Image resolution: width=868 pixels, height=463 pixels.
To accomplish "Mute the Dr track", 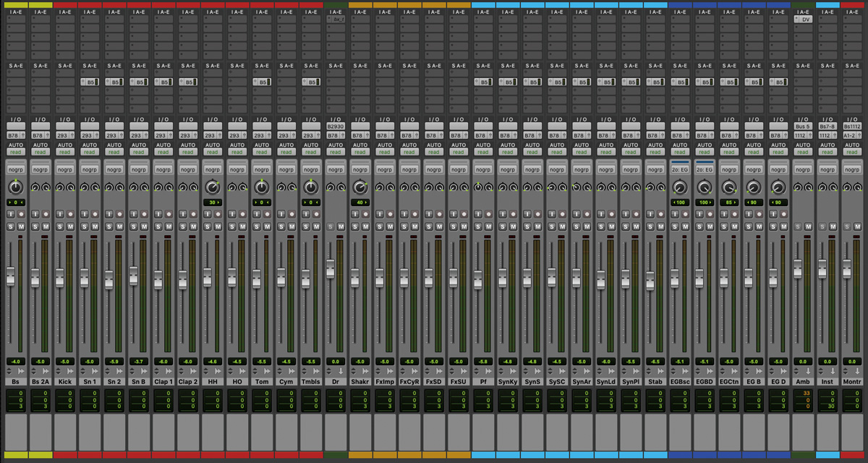I will 341,226.
